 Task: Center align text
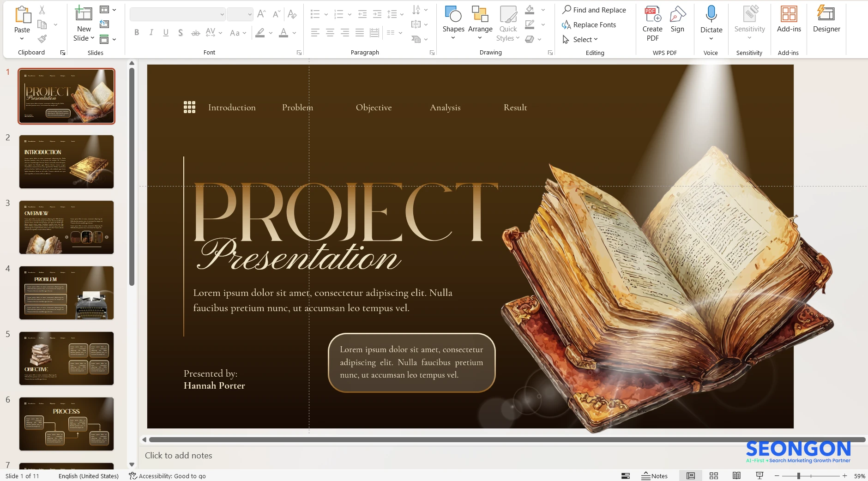click(x=330, y=32)
